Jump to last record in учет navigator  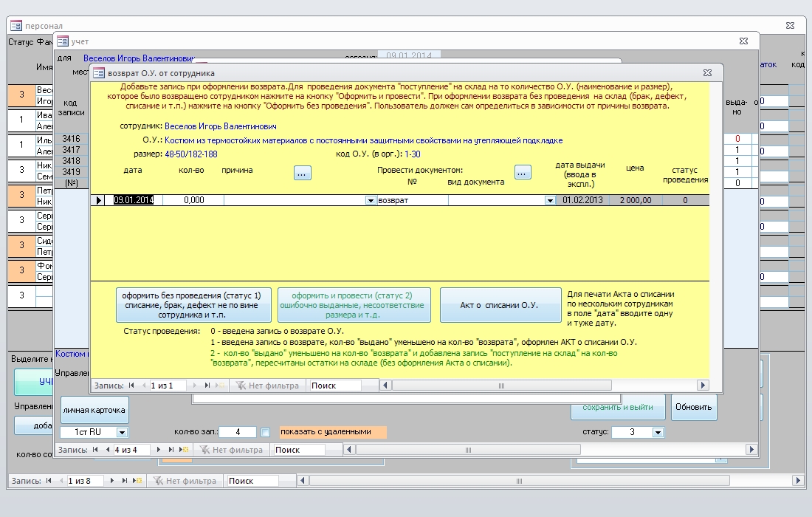(172, 450)
